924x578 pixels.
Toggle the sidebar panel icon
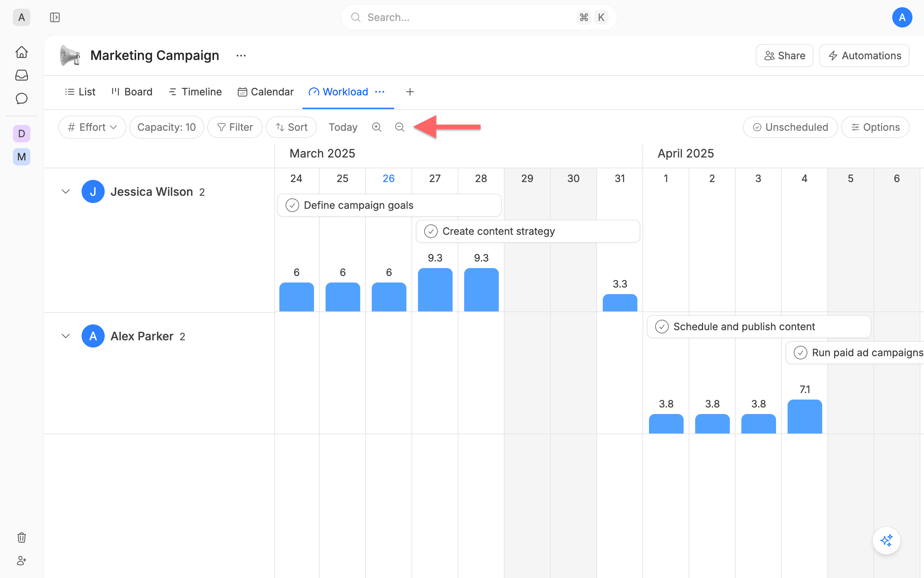click(x=55, y=17)
